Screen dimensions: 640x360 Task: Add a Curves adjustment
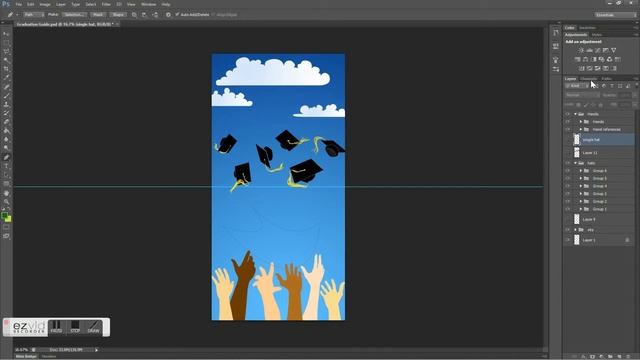(x=598, y=50)
